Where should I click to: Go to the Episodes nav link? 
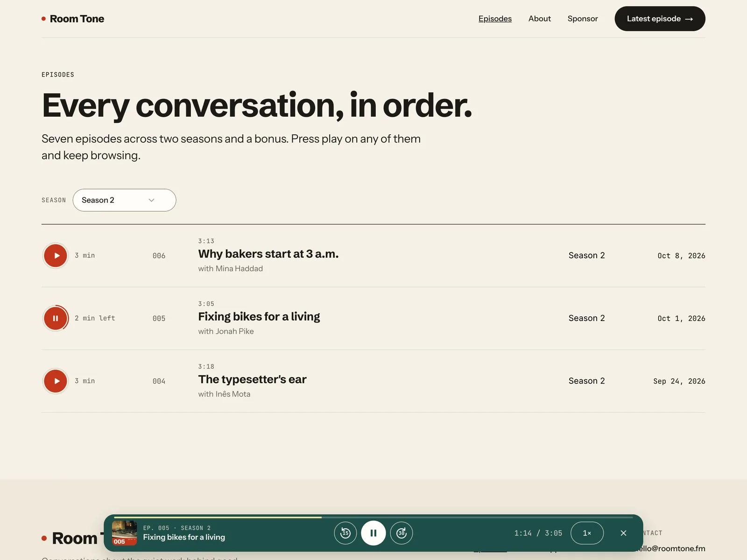(x=495, y=19)
